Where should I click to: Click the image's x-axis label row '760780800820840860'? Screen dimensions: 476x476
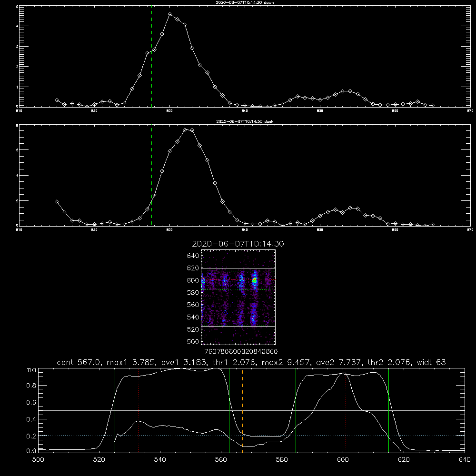pos(241,351)
